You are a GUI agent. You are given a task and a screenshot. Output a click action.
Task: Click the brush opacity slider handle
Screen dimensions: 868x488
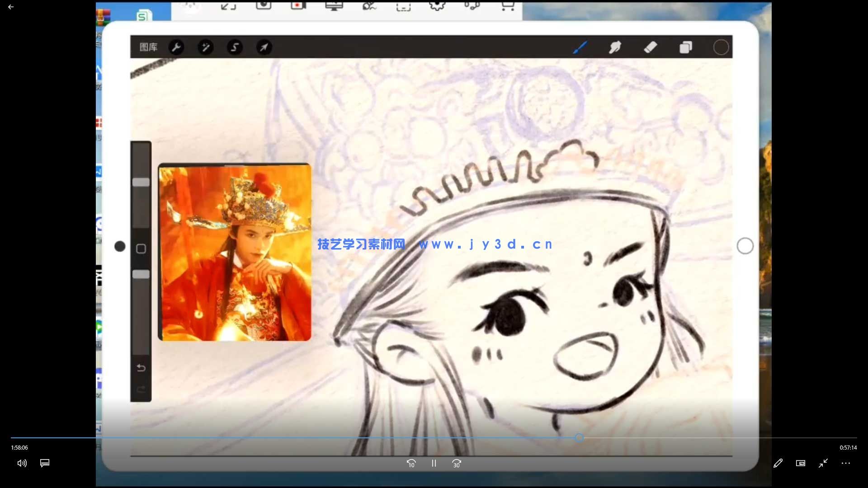click(x=141, y=274)
